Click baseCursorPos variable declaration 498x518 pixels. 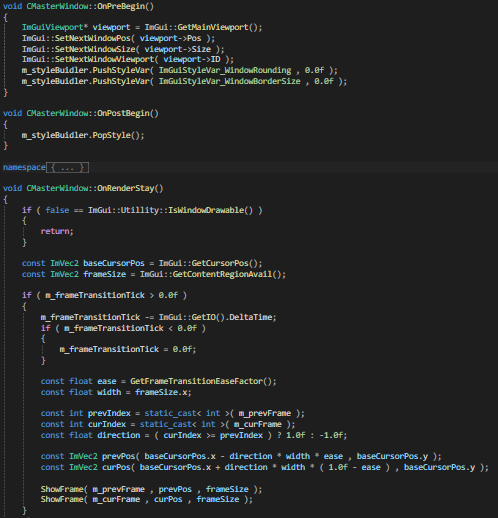[x=114, y=263]
